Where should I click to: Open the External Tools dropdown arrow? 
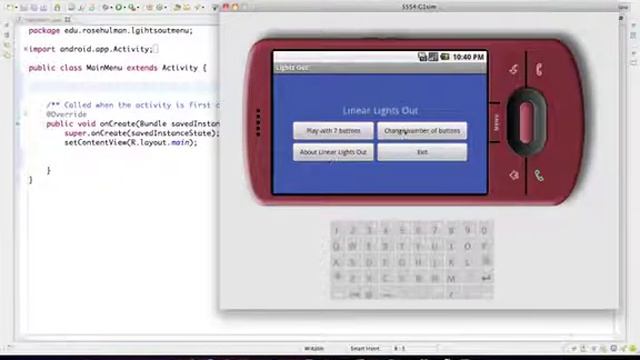click(x=138, y=7)
